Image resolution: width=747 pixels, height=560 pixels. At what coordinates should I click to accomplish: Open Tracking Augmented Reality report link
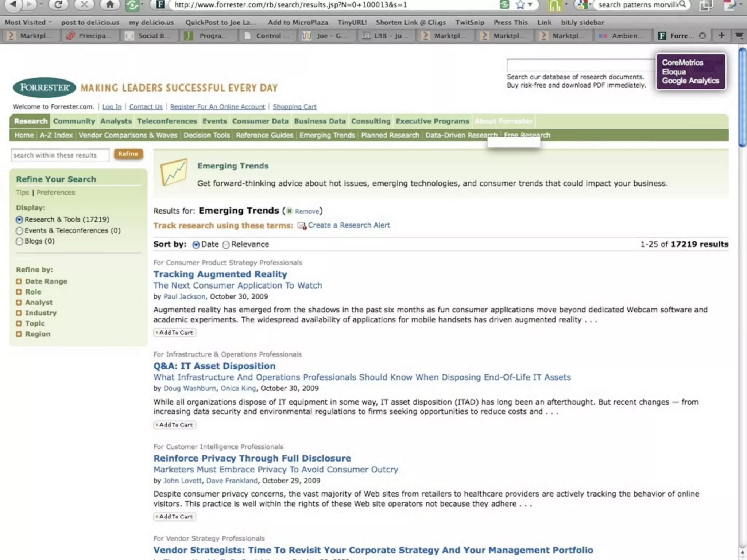pos(220,274)
